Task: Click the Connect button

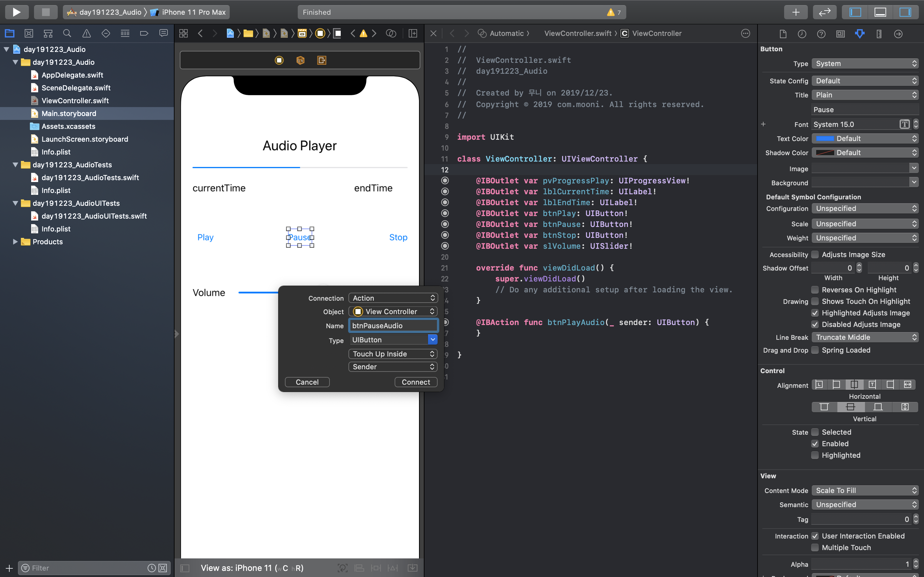Action: click(x=415, y=382)
